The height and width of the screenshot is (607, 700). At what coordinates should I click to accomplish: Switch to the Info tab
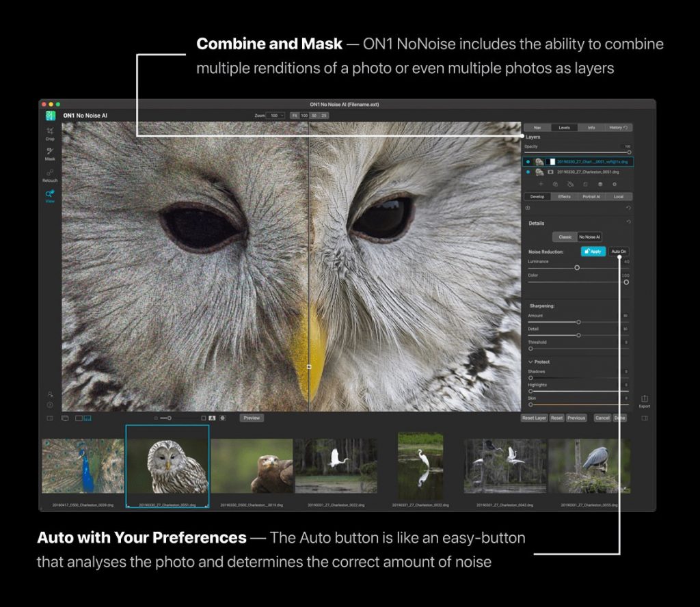pos(591,128)
